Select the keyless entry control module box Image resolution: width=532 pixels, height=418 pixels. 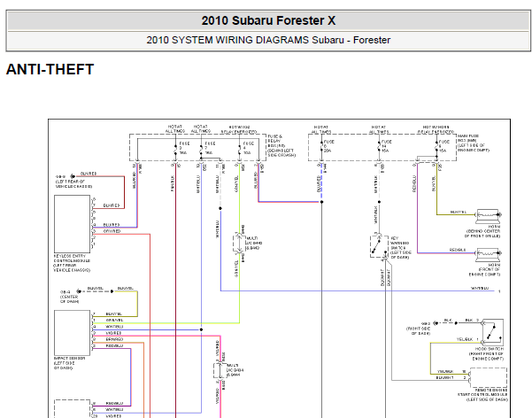72,224
